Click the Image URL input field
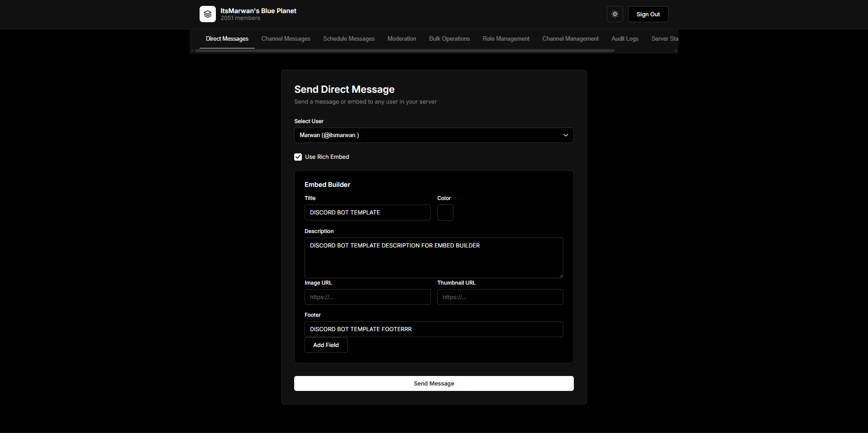868x433 pixels. coord(367,297)
